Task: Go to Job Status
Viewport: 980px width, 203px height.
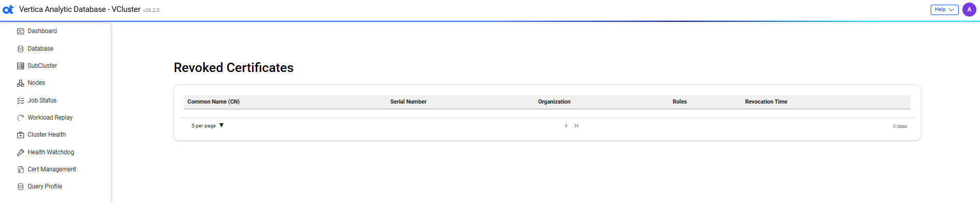Action: tap(42, 100)
